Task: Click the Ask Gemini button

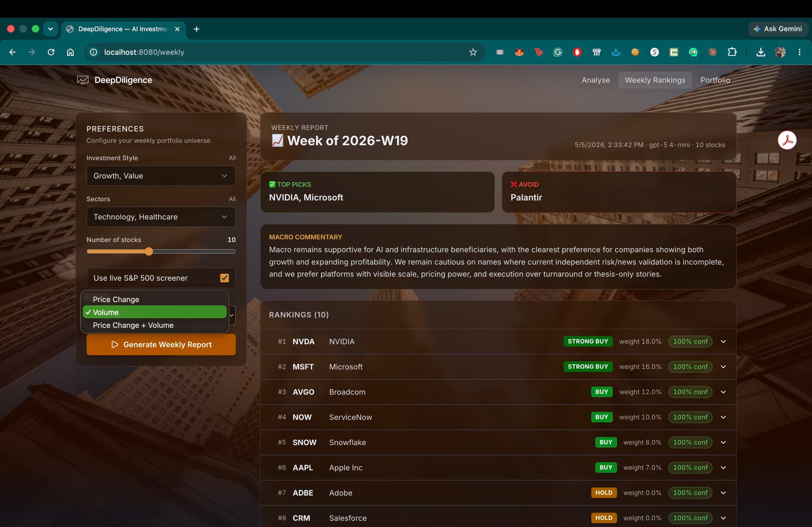Action: pos(778,29)
